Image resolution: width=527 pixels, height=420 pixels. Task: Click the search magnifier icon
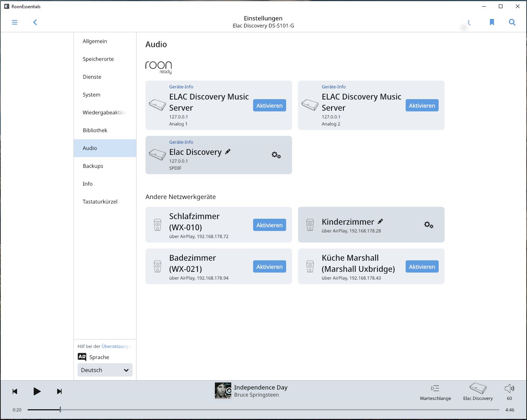click(512, 22)
